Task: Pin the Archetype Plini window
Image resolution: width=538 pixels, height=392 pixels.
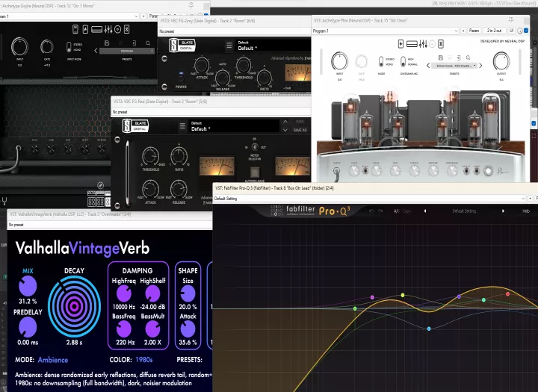Action: pos(511,20)
